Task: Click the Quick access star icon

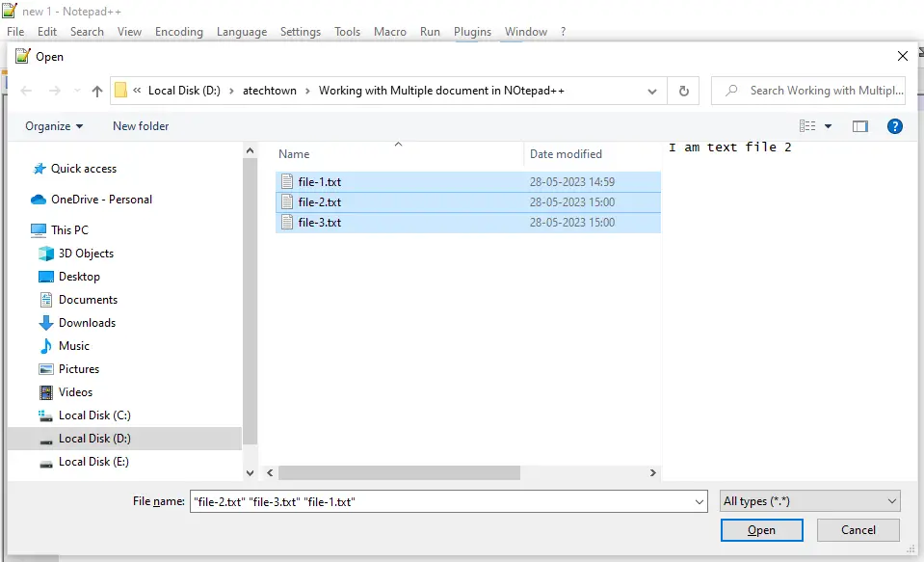Action: (39, 169)
